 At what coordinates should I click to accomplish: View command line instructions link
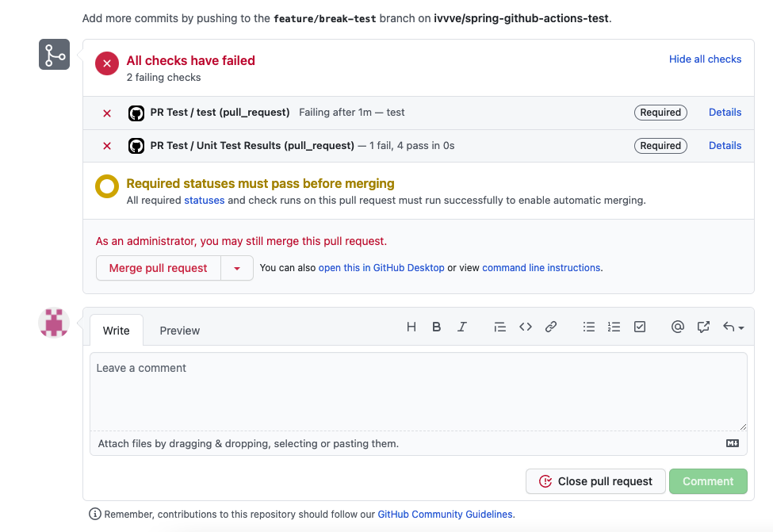[x=541, y=268]
